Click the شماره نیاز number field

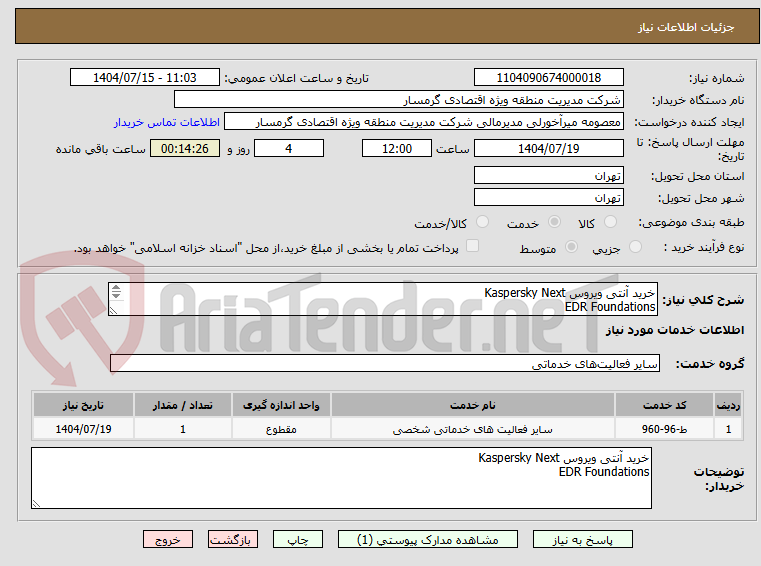point(548,77)
